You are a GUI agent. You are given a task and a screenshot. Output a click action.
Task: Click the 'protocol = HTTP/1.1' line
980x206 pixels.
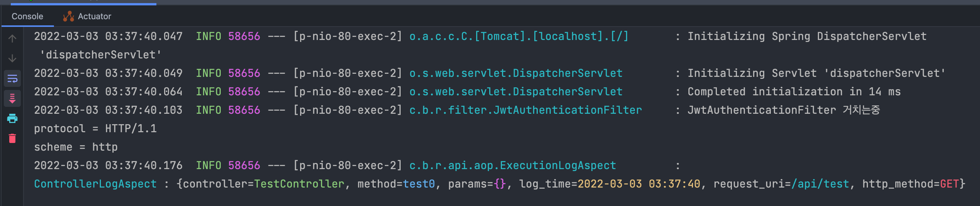tap(96, 129)
